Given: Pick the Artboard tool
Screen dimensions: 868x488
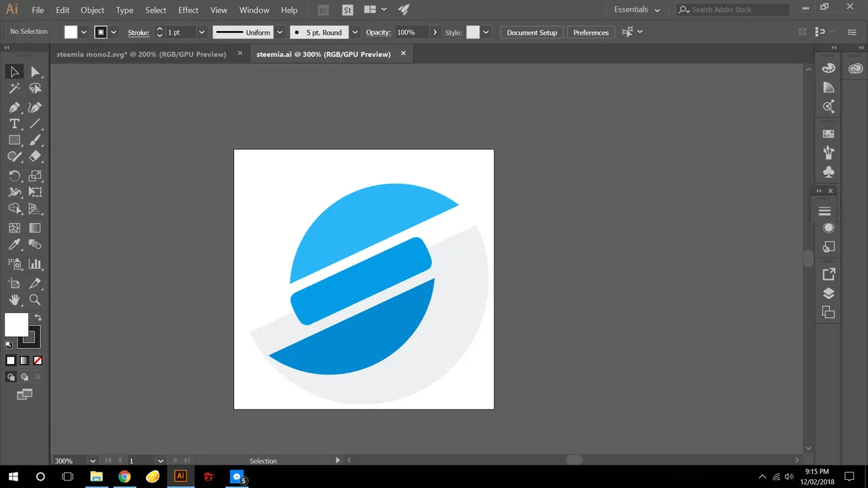Looking at the screenshot, I should click(14, 283).
